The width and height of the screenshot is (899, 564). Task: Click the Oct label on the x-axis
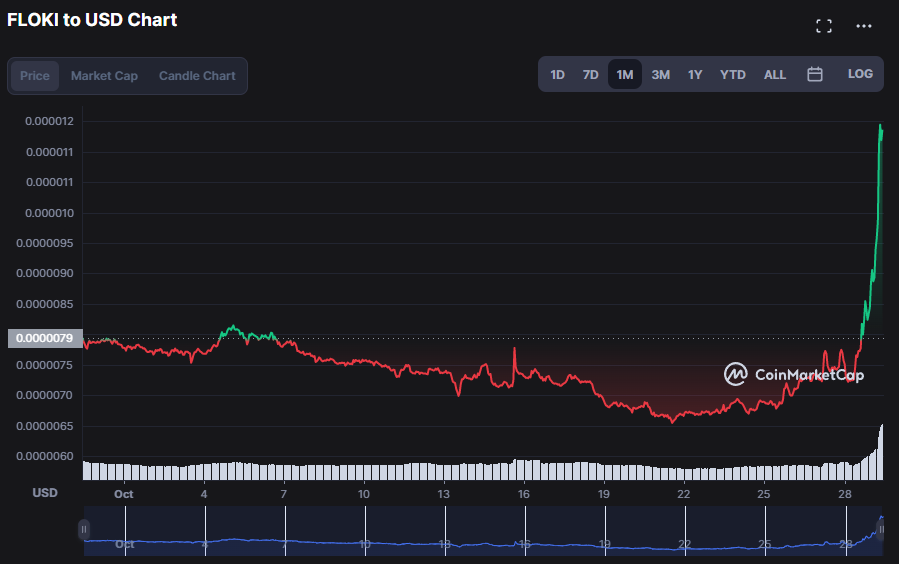[x=124, y=494]
